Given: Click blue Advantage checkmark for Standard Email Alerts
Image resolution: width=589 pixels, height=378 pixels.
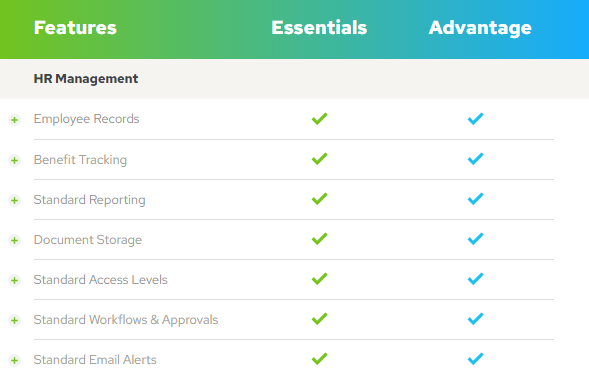Looking at the screenshot, I should (476, 359).
